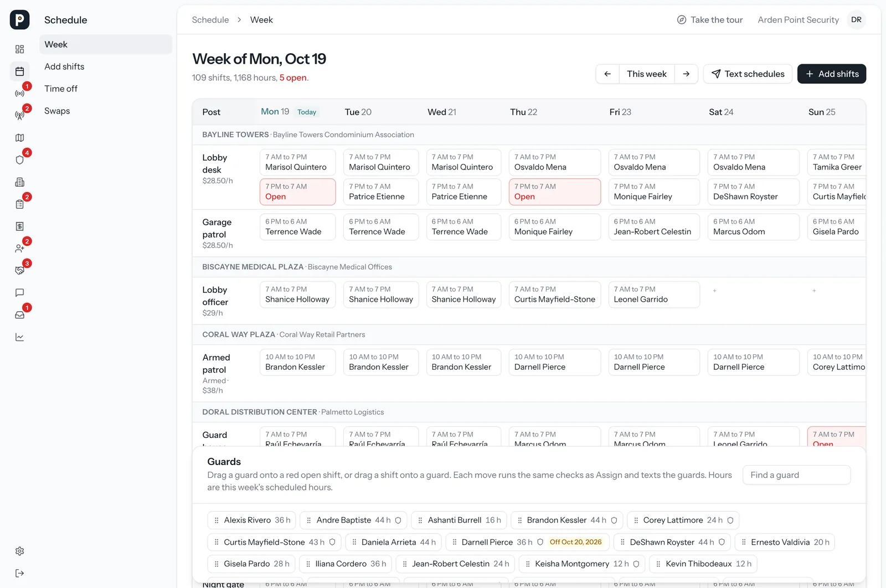The width and height of the screenshot is (886, 588).
Task: Open the dollar receipt billing icon
Action: click(x=20, y=226)
